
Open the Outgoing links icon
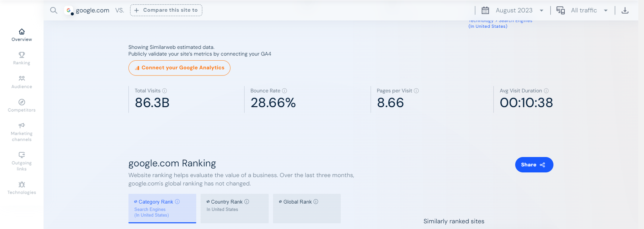point(22,155)
